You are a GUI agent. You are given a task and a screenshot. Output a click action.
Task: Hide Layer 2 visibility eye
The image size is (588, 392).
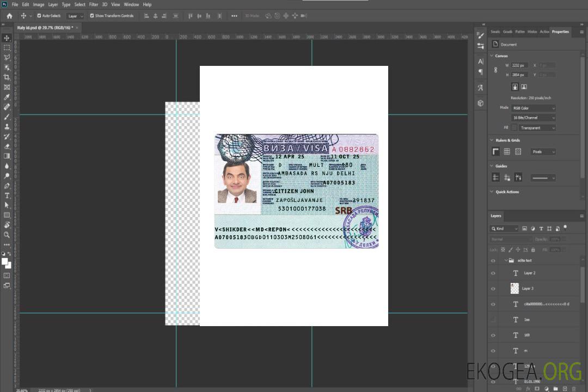(493, 273)
